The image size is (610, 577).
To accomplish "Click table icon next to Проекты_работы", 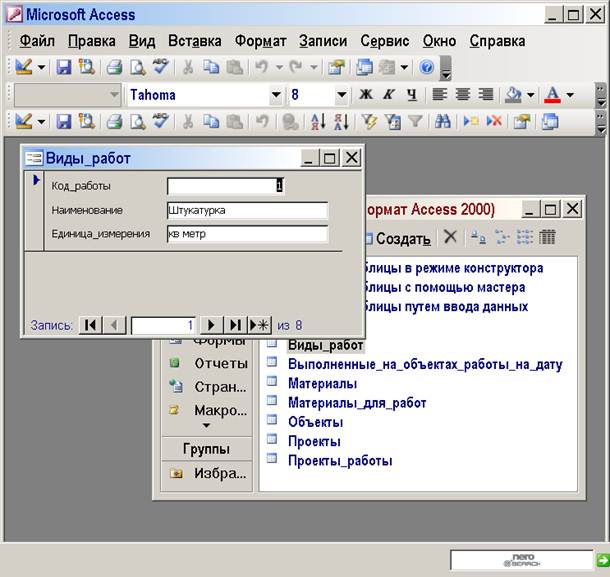I will coord(272,458).
